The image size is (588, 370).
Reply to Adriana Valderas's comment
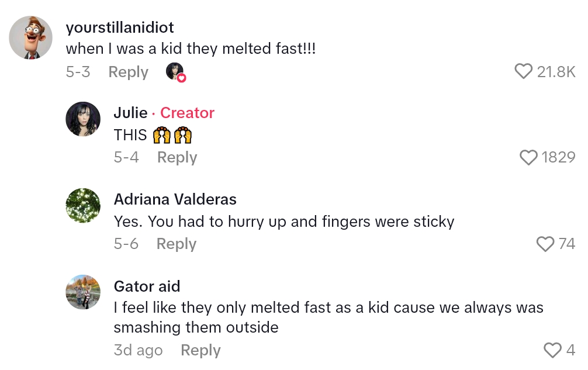click(176, 244)
